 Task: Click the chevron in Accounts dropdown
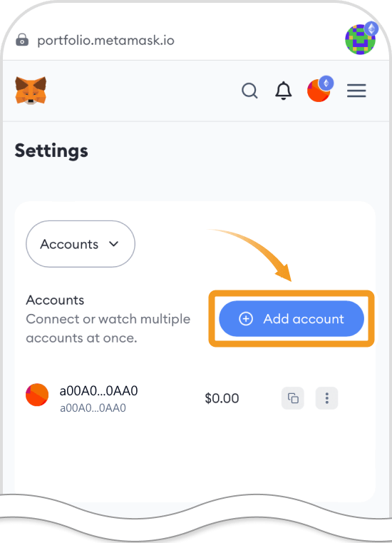(x=114, y=244)
